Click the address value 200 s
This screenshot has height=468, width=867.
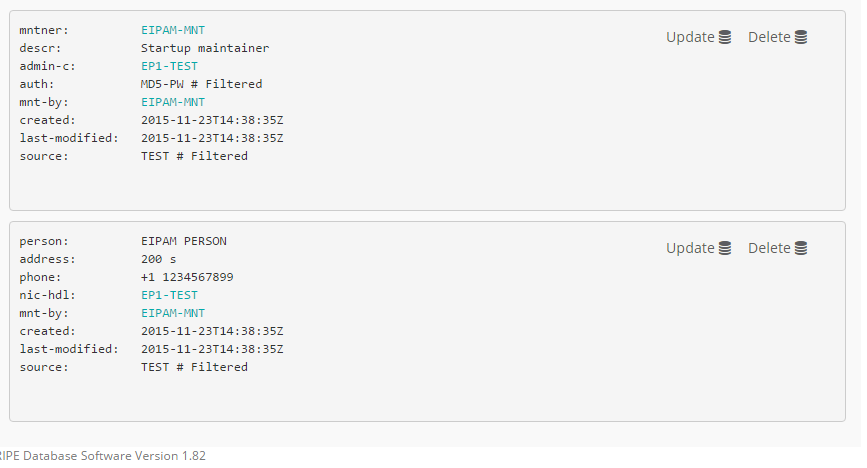(x=158, y=259)
